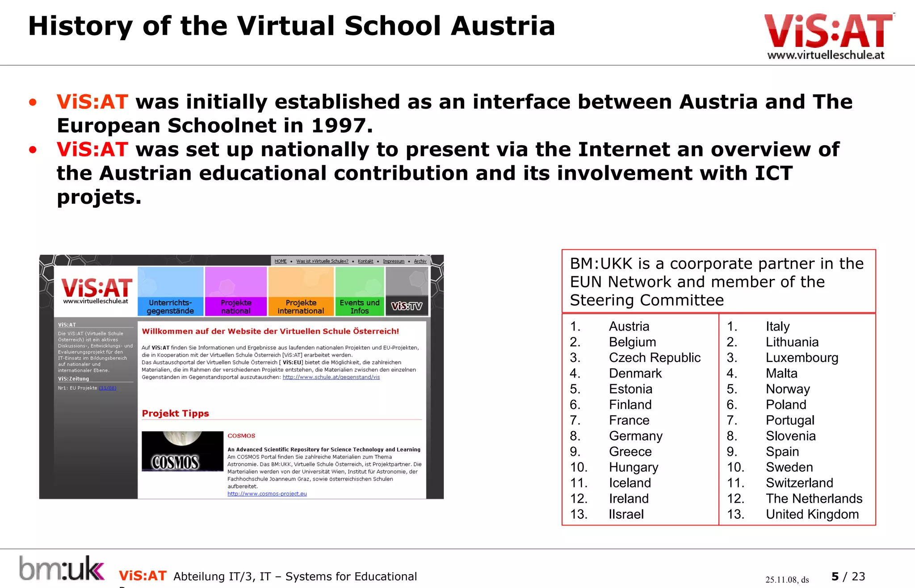
Task: Click the www.virtuelleschule.at text under the header logo
Action: pos(826,55)
